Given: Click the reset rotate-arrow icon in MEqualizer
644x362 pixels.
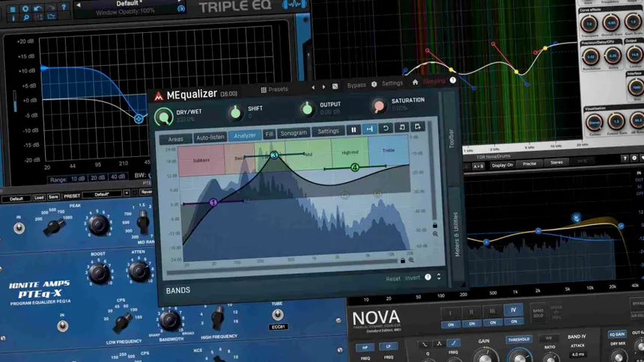Looking at the screenshot, I should click(385, 128).
